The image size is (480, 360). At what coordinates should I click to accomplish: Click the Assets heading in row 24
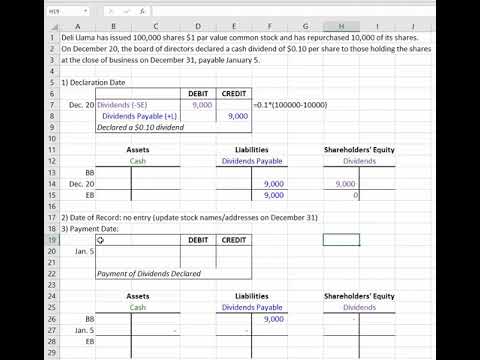[138, 296]
